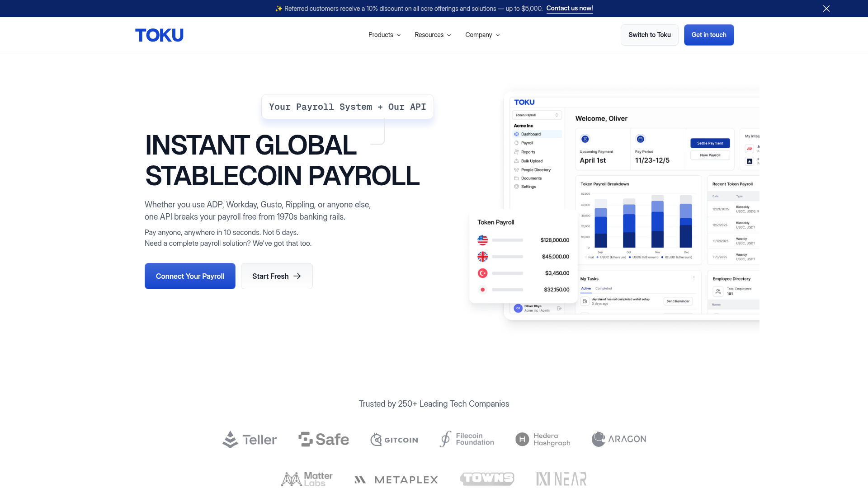Screen dimensions: 868x488
Task: Click the Metaplex logo
Action: click(396, 480)
